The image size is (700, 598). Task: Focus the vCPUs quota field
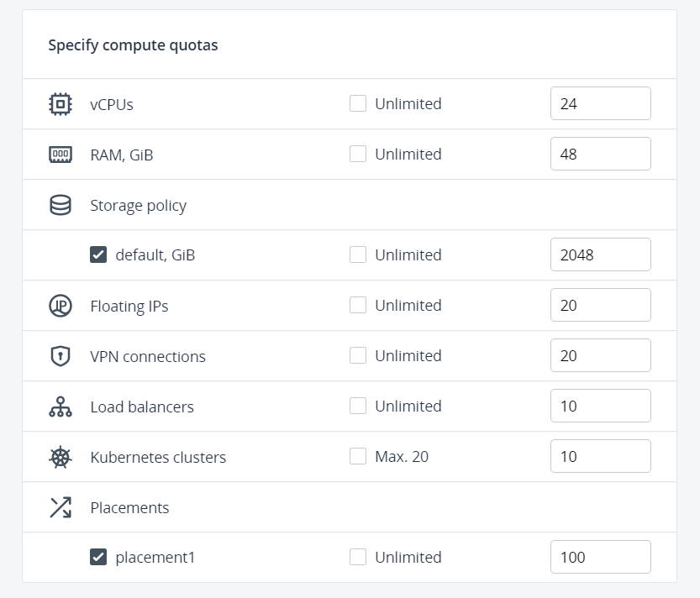600,104
